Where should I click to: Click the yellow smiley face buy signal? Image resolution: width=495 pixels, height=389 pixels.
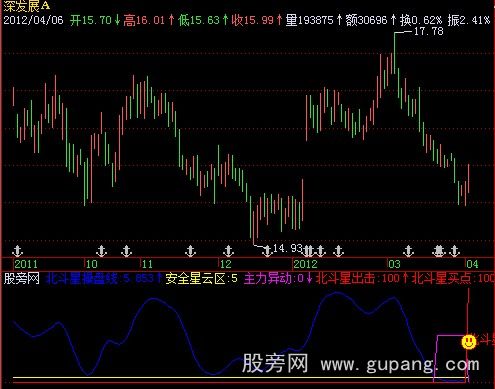click(468, 342)
